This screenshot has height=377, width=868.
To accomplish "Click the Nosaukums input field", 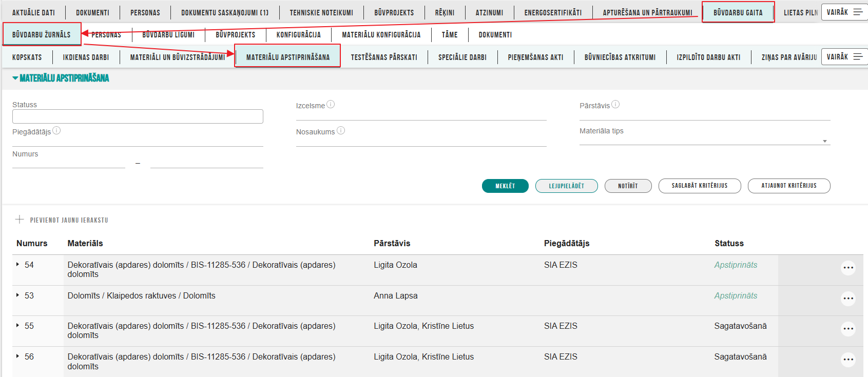I will [421, 141].
